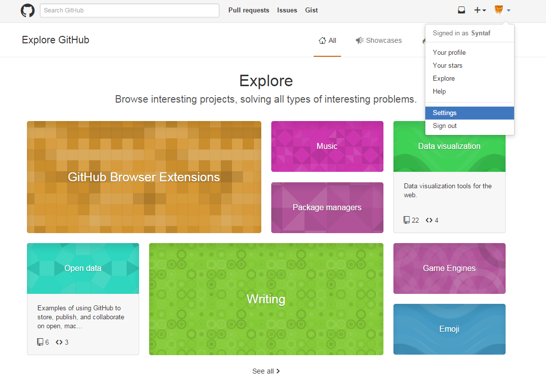The height and width of the screenshot is (392, 546).
Task: Click code icon showing 4 languages
Action: (429, 220)
